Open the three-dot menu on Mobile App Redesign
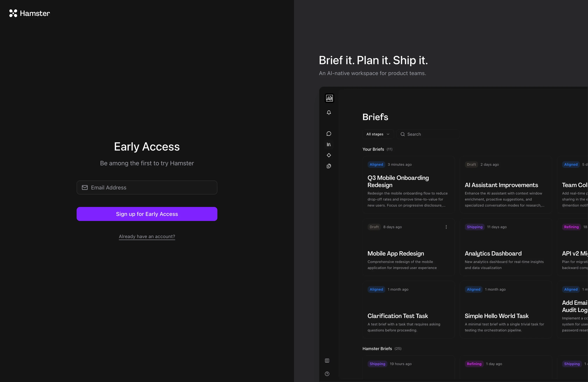The width and height of the screenshot is (588, 382). [x=446, y=227]
